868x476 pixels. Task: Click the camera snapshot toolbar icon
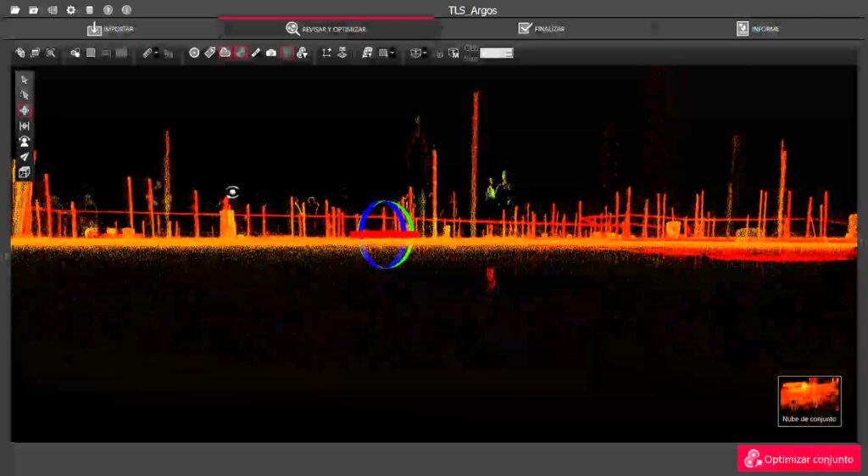271,53
